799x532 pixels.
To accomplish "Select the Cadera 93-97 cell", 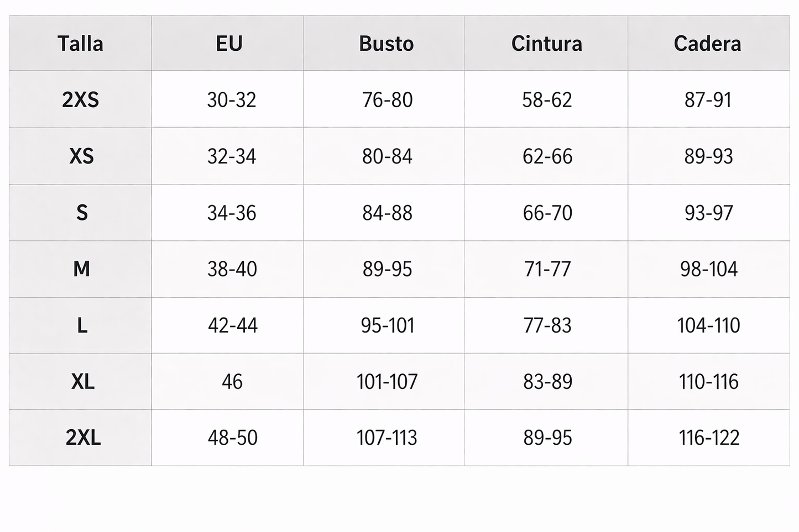I will (x=708, y=213).
